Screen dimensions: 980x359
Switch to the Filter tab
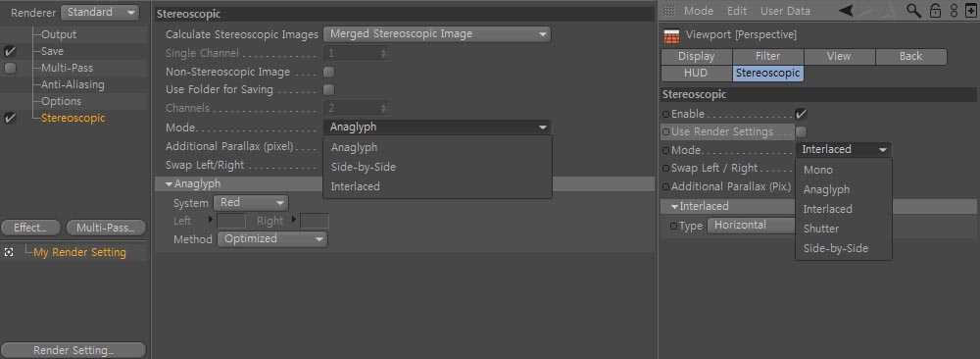pyautogui.click(x=767, y=56)
